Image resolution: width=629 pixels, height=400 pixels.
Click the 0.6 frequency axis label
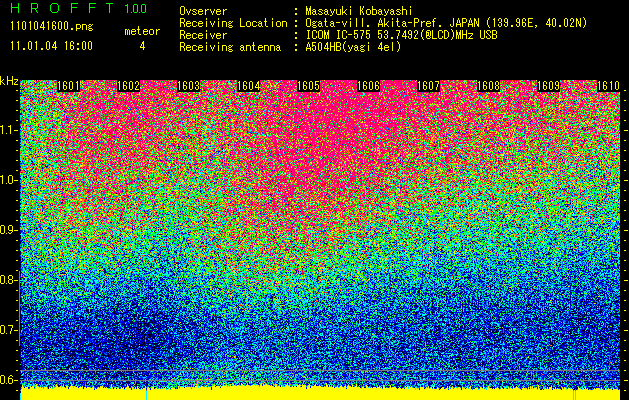pyautogui.click(x=8, y=380)
